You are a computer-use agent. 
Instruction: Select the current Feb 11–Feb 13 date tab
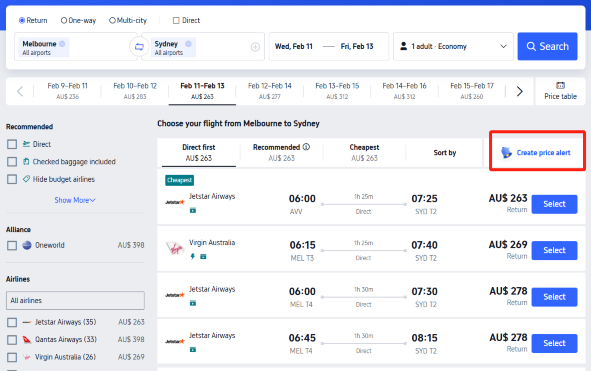(x=202, y=91)
